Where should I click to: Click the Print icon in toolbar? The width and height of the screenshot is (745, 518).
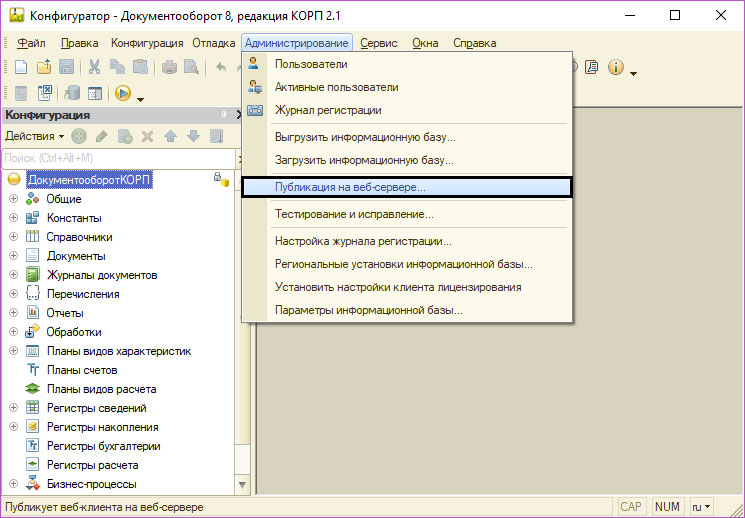[169, 68]
